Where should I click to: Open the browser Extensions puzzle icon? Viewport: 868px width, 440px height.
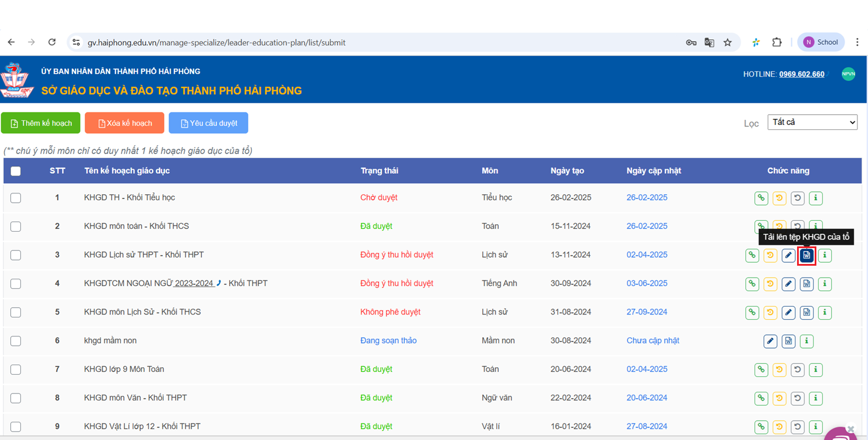[x=777, y=43]
